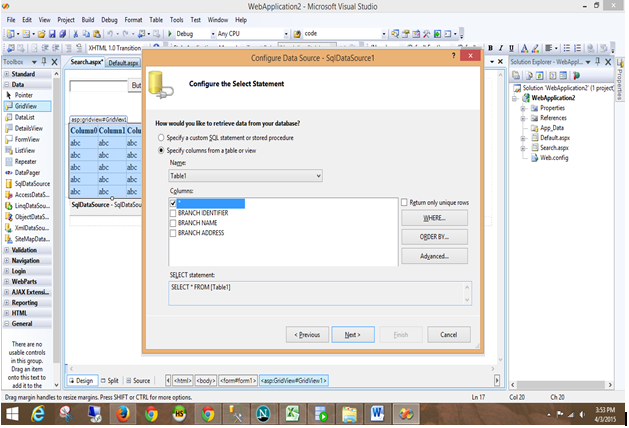Click the numbered list icon
The image size is (629, 428).
coord(577,48)
